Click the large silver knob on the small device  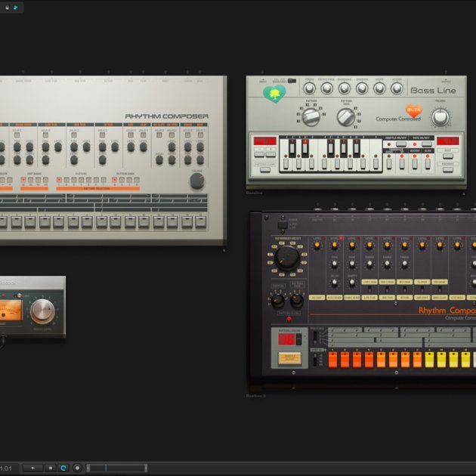coord(43,311)
